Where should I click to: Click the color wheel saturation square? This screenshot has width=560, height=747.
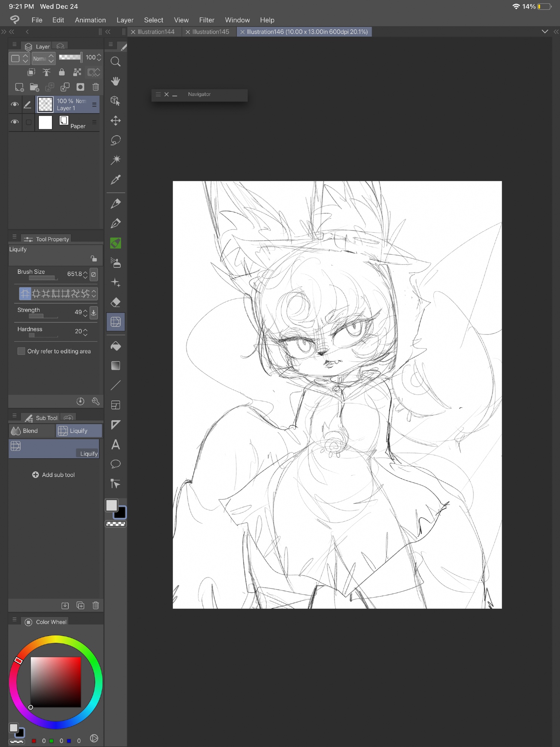pyautogui.click(x=56, y=682)
